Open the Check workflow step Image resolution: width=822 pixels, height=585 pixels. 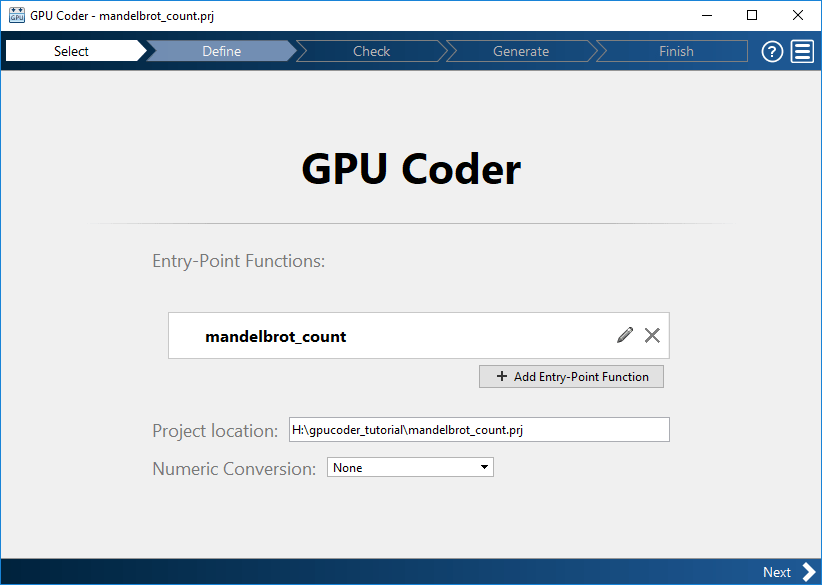point(371,51)
